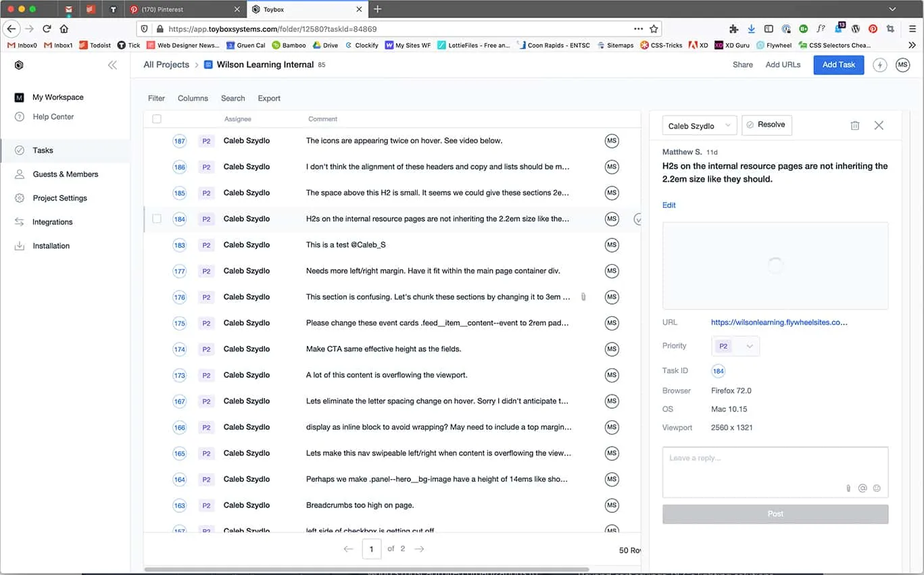Check the checkbox for task 184 row
Image resolution: width=924 pixels, height=575 pixels.
coord(157,219)
